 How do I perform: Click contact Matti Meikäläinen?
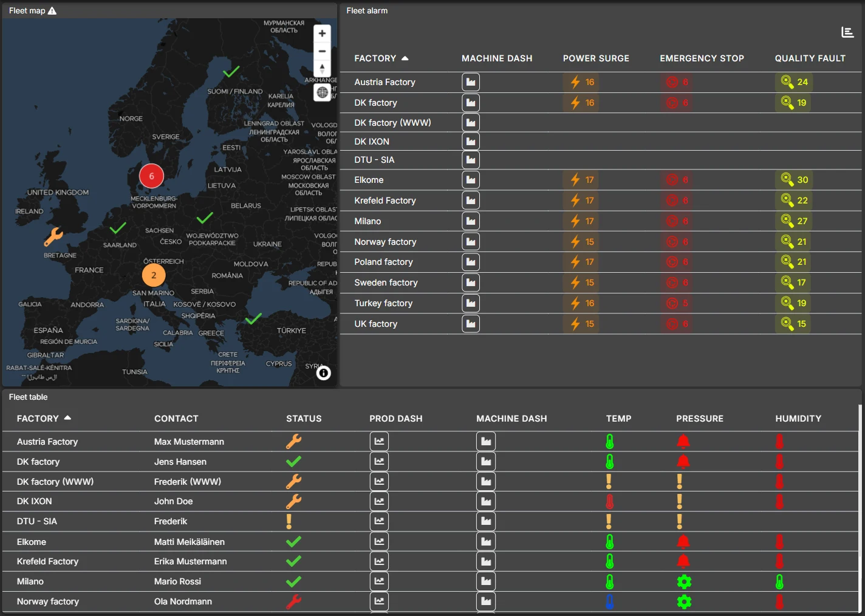(190, 542)
